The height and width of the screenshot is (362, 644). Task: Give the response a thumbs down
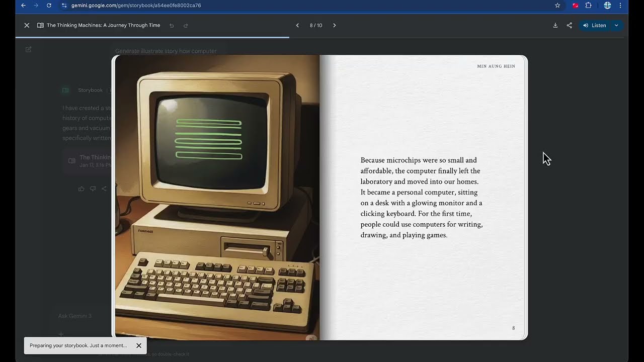93,189
